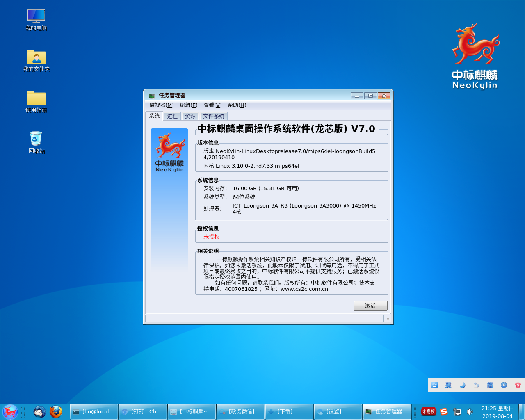Click the 简 simplified Chinese icon
The height and width of the screenshot is (420, 525).
click(x=490, y=385)
